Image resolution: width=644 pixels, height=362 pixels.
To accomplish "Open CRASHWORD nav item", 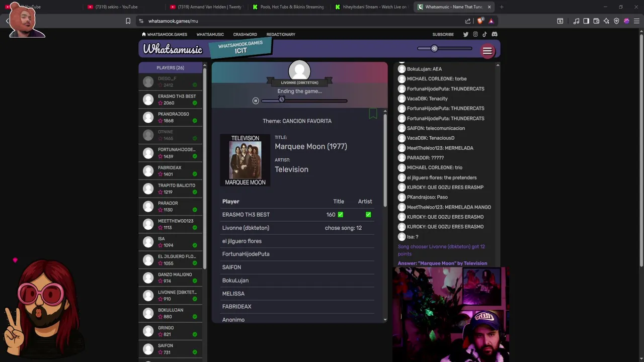I will tap(245, 34).
